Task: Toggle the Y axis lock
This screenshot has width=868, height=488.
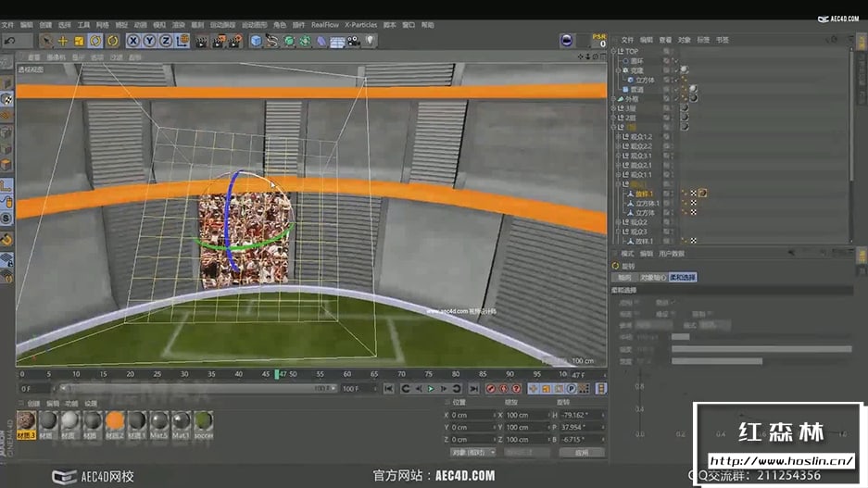Action: pyautogui.click(x=149, y=41)
